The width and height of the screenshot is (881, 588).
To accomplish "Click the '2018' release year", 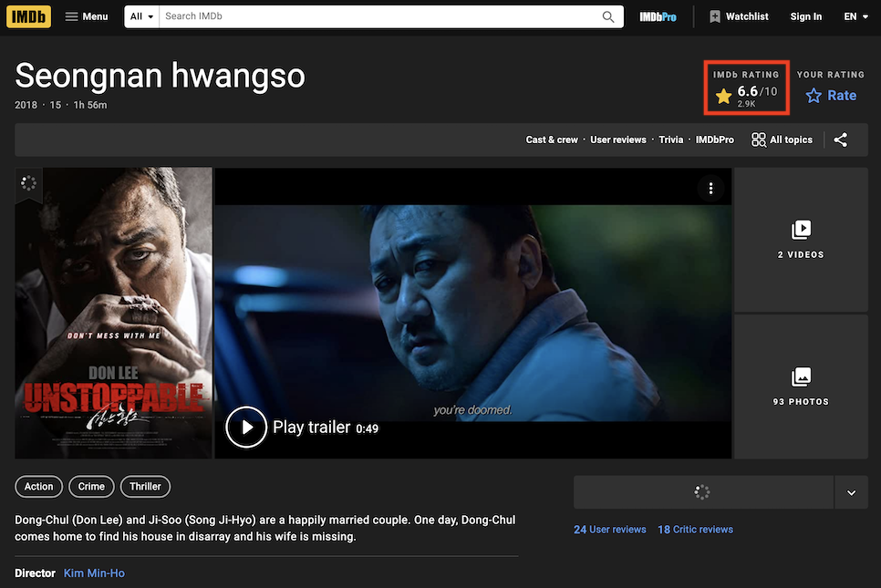I will point(26,105).
